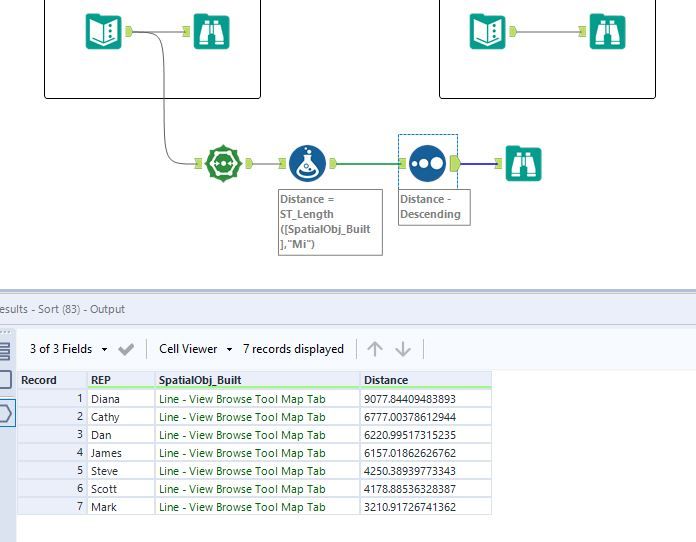Click the checkmark apply fields icon
696x542 pixels.
(126, 349)
